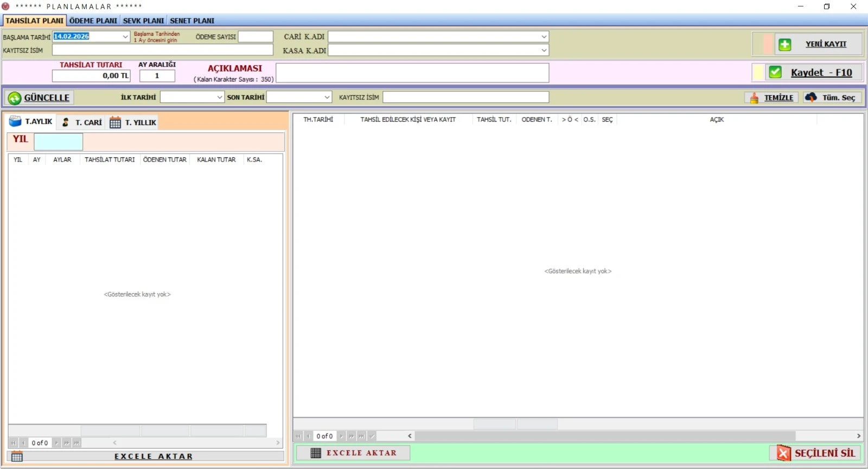The height and width of the screenshot is (469, 868).
Task: Select the T. YILLIK sub-tab
Action: [133, 122]
